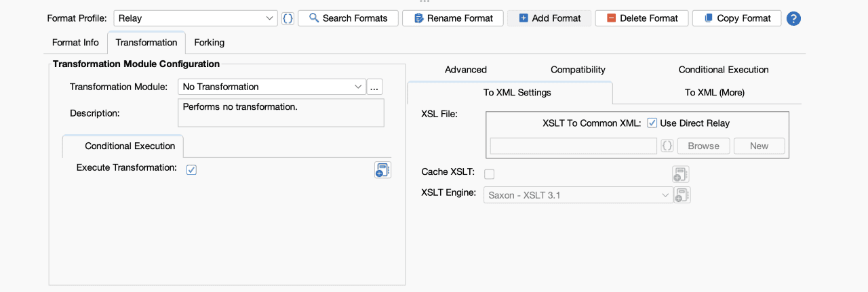Toggle the Cache XSLT checkbox
This screenshot has height=292, width=868.
[489, 174]
